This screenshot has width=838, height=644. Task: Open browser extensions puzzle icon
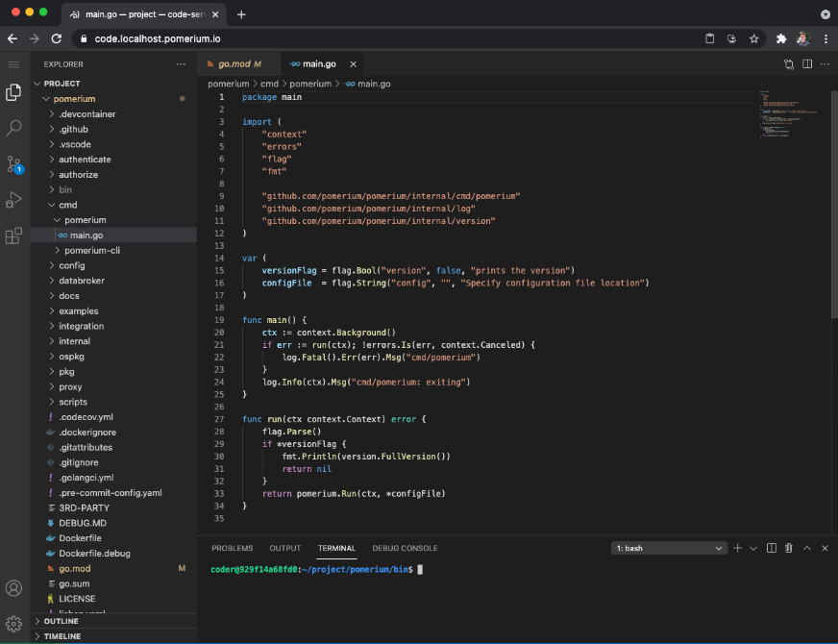(x=781, y=38)
